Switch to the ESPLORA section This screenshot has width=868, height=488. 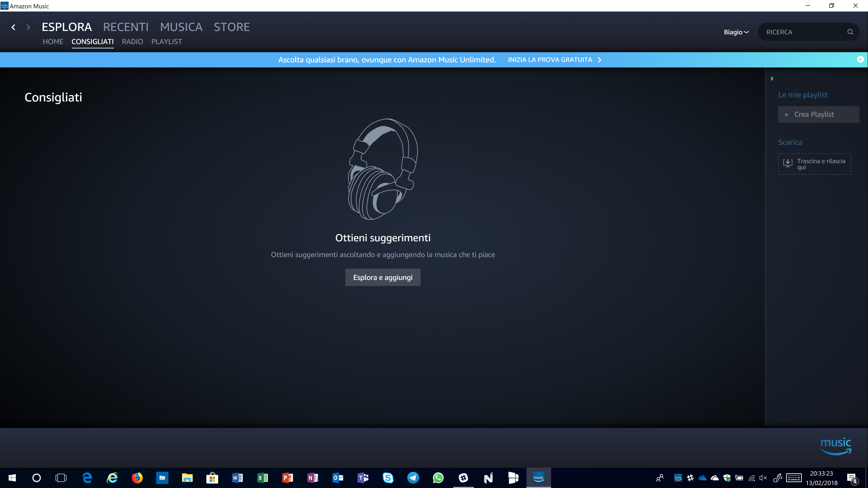(x=67, y=27)
